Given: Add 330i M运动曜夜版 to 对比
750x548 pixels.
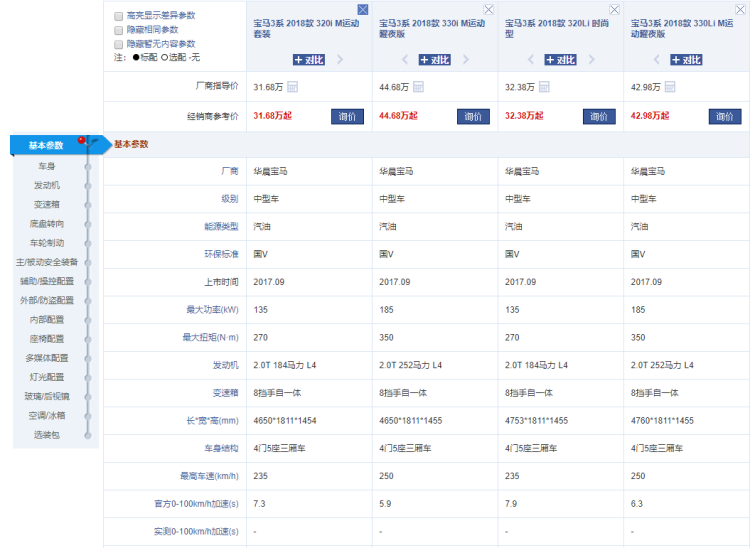Looking at the screenshot, I should [435, 60].
